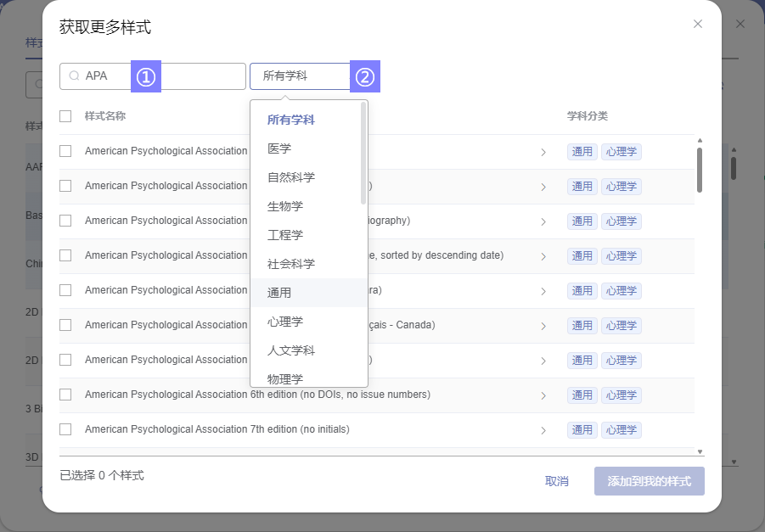Click the numbered marker ① badge
The image size is (765, 532).
[146, 76]
